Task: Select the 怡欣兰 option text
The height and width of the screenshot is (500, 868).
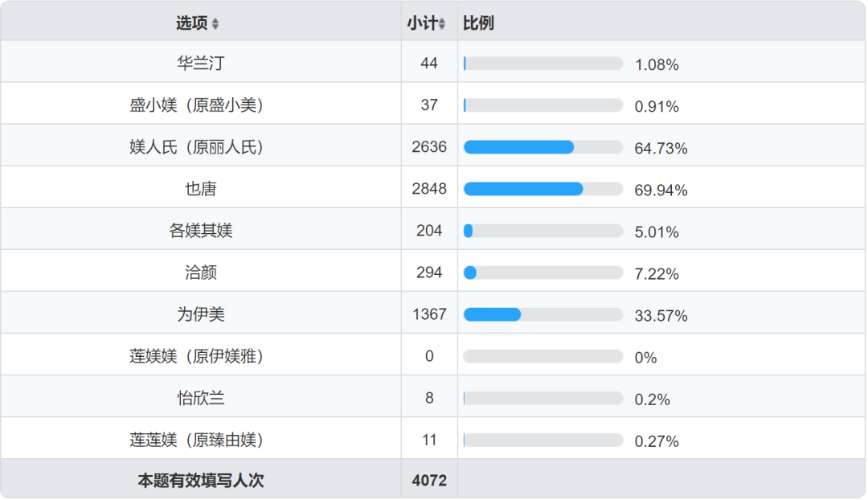Action: click(200, 398)
